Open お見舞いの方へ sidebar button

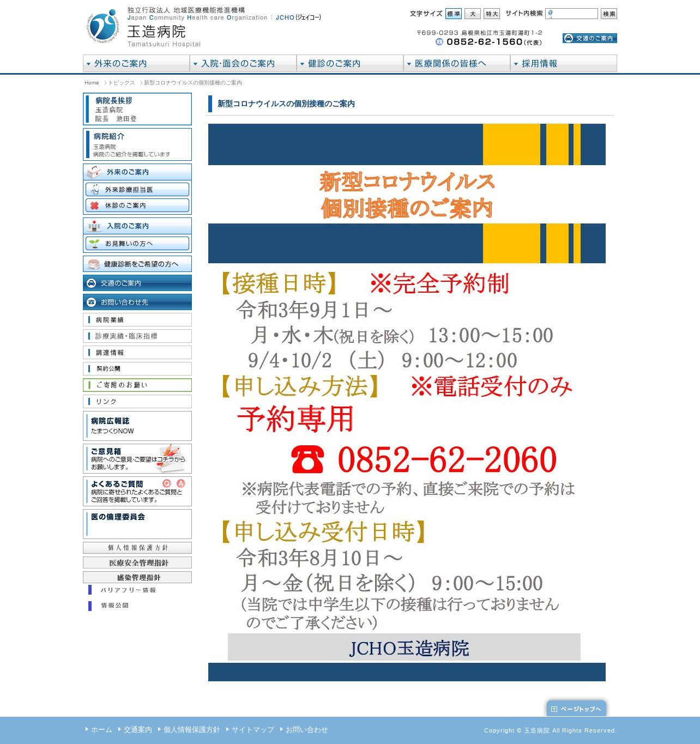click(x=137, y=244)
